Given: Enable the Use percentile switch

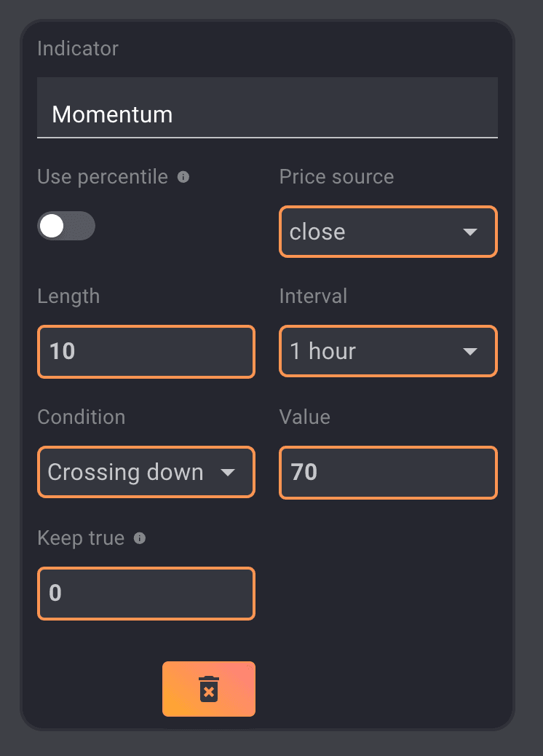Looking at the screenshot, I should click(x=66, y=227).
